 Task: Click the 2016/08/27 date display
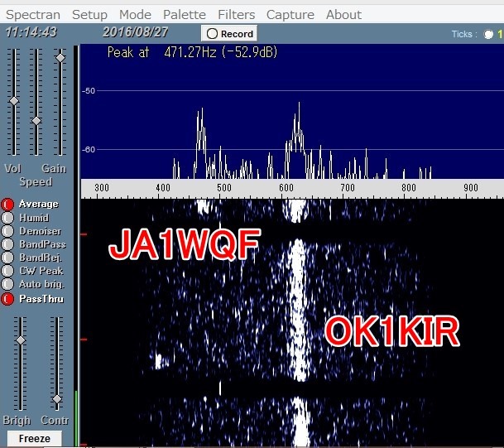click(136, 32)
